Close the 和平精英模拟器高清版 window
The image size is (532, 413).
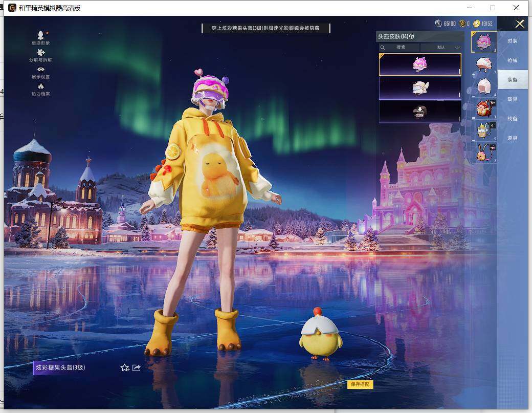pyautogui.click(x=516, y=8)
